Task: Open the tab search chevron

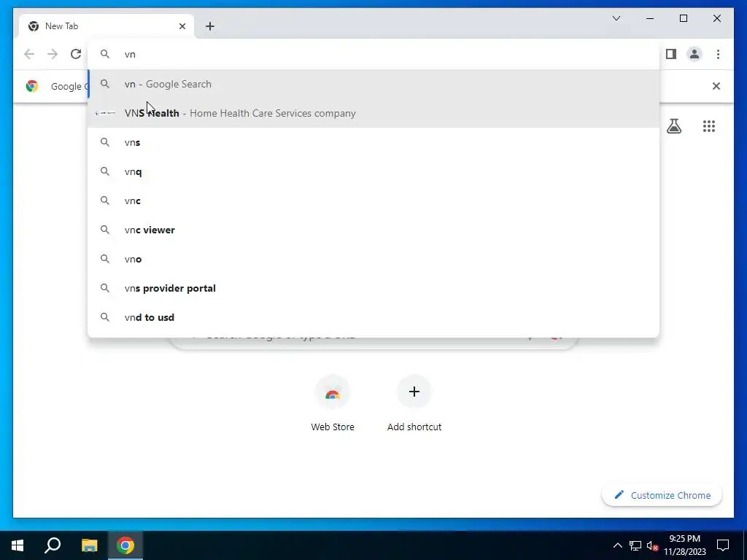Action: (x=616, y=18)
